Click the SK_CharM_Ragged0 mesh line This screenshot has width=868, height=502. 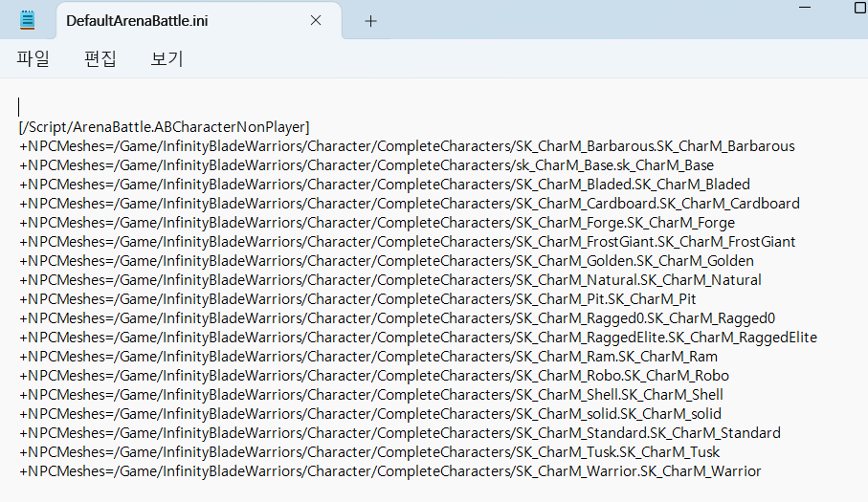(397, 318)
